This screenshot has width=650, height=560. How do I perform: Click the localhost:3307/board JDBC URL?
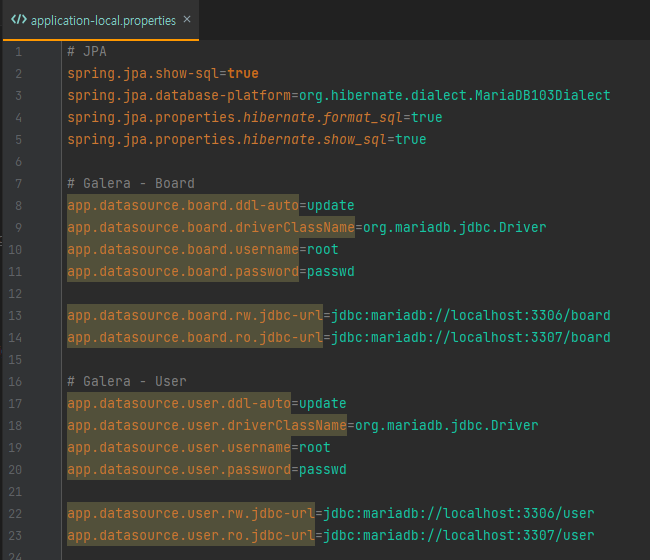coord(470,338)
